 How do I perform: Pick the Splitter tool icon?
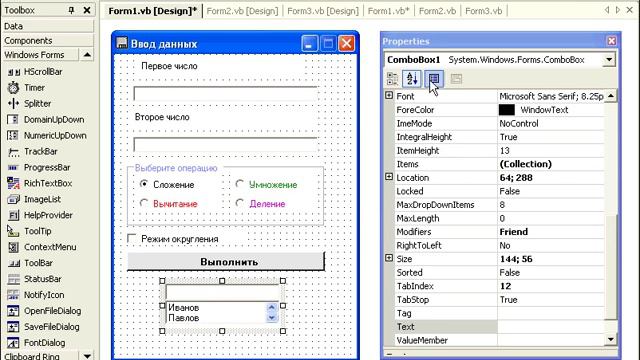[13, 104]
